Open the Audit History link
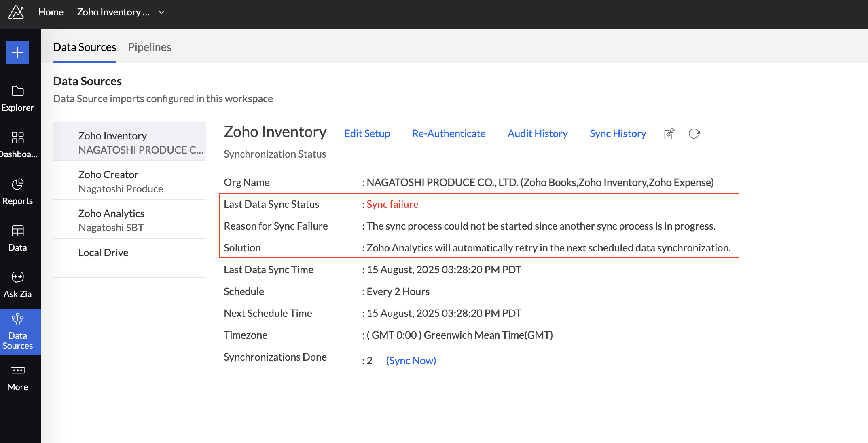The width and height of the screenshot is (868, 443). tap(538, 133)
